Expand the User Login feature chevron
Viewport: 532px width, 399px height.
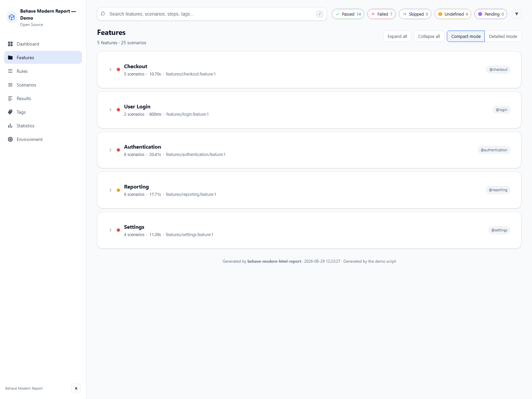tap(110, 110)
